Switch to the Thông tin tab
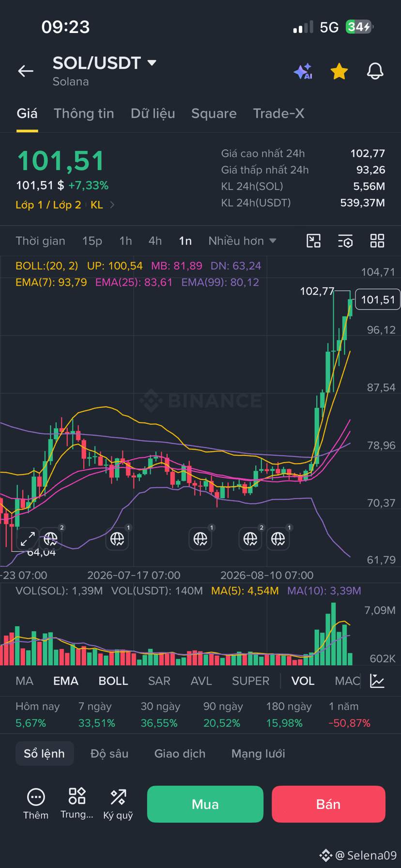Viewport: 401px width, 868px height. [x=84, y=113]
